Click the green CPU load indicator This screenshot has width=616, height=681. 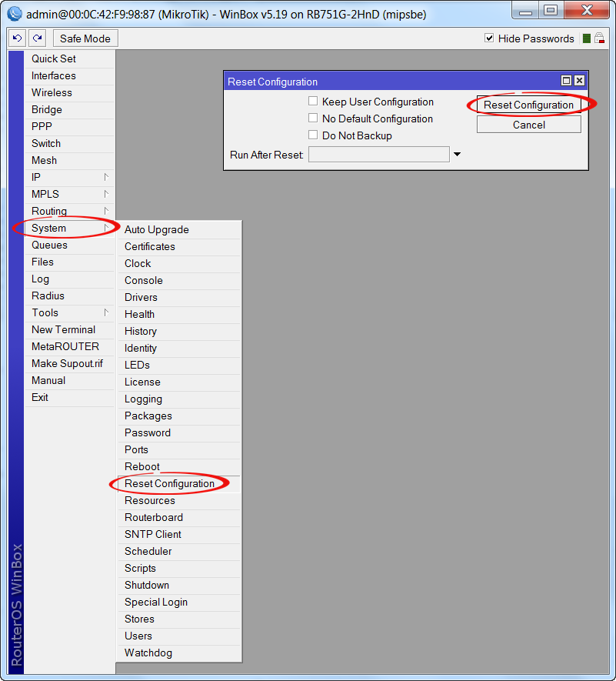click(x=587, y=38)
